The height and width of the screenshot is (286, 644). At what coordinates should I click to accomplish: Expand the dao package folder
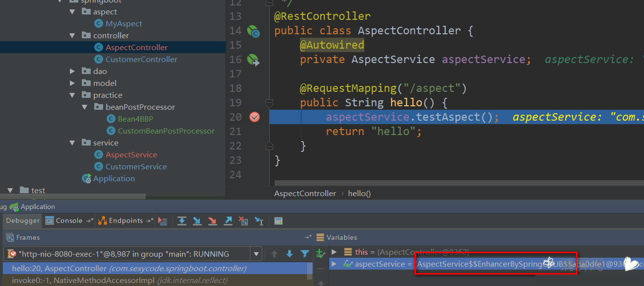click(x=73, y=71)
